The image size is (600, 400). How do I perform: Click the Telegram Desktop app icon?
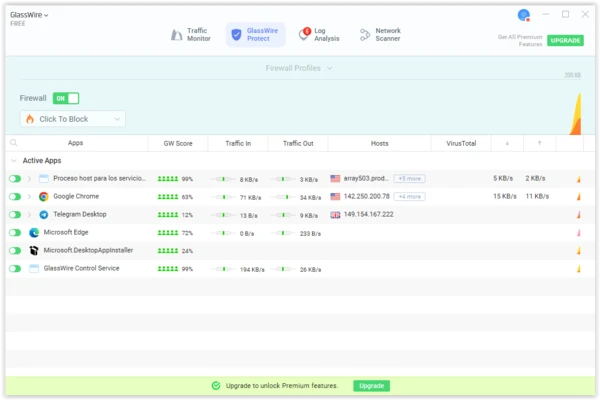(44, 214)
